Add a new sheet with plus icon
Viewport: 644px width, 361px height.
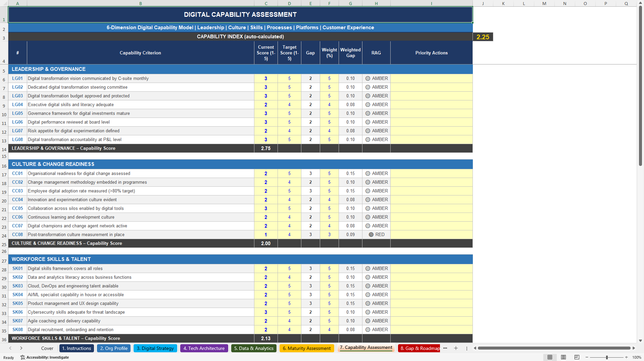pyautogui.click(x=456, y=348)
